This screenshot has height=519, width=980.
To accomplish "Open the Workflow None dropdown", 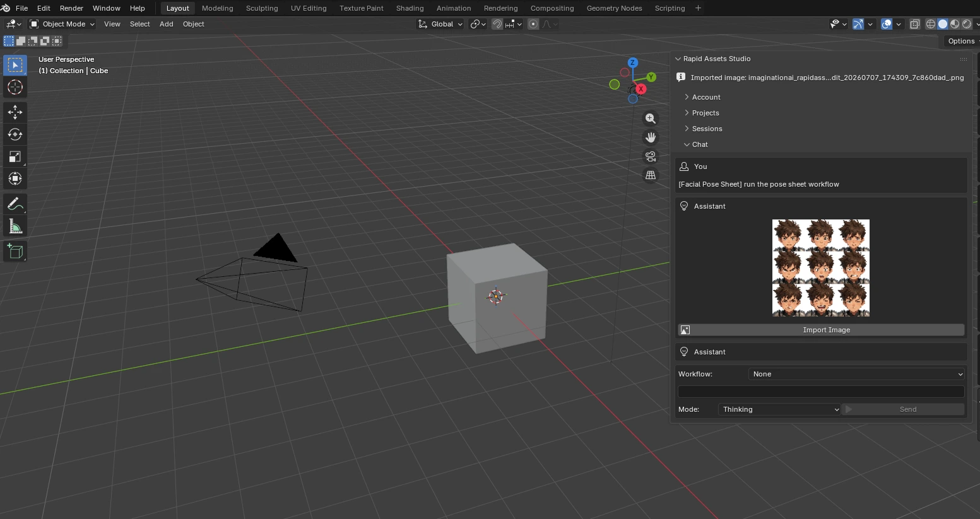I will (x=857, y=374).
